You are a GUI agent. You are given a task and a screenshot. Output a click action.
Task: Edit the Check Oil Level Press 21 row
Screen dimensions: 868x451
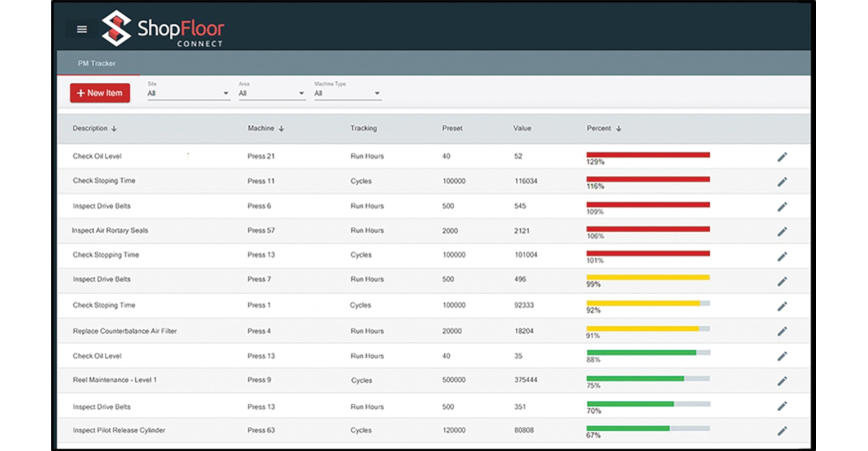(x=782, y=157)
